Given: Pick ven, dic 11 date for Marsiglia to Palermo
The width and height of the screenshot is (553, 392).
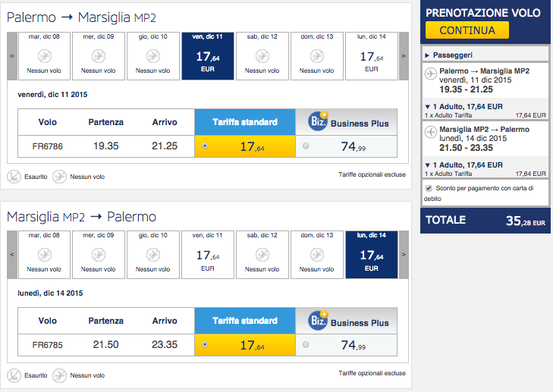Looking at the screenshot, I should 208,255.
